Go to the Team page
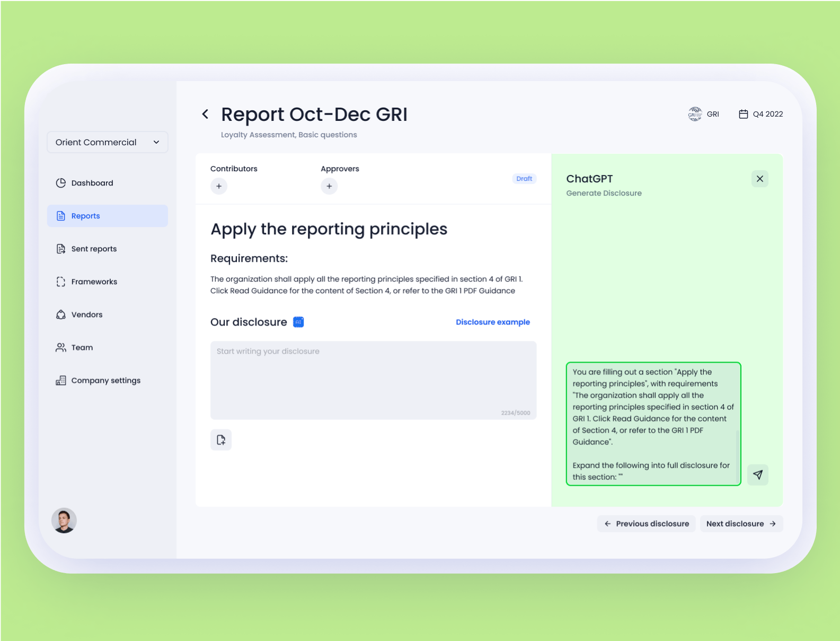 pos(107,347)
